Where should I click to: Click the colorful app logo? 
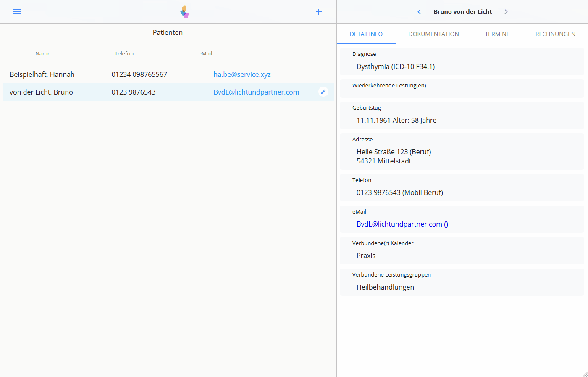point(184,12)
